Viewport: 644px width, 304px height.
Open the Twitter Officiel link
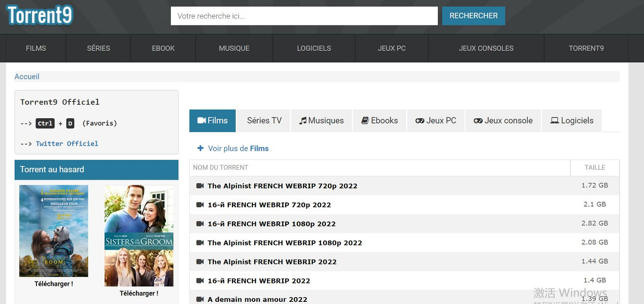pyautogui.click(x=67, y=144)
